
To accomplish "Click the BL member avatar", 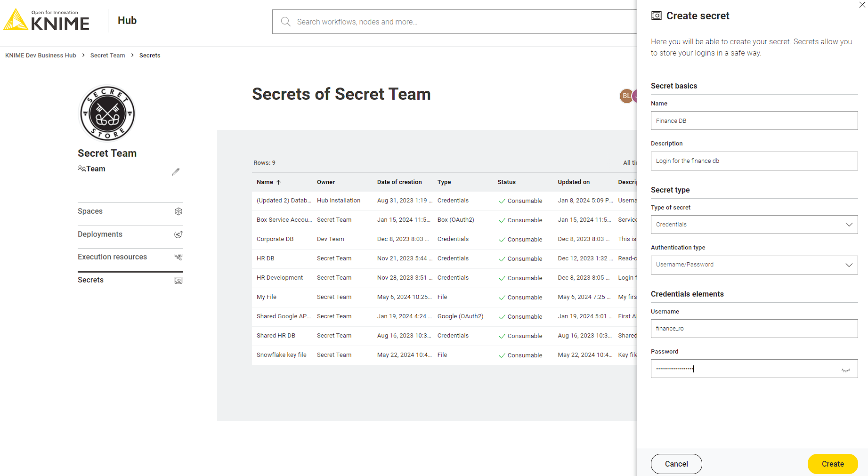I will (x=626, y=96).
